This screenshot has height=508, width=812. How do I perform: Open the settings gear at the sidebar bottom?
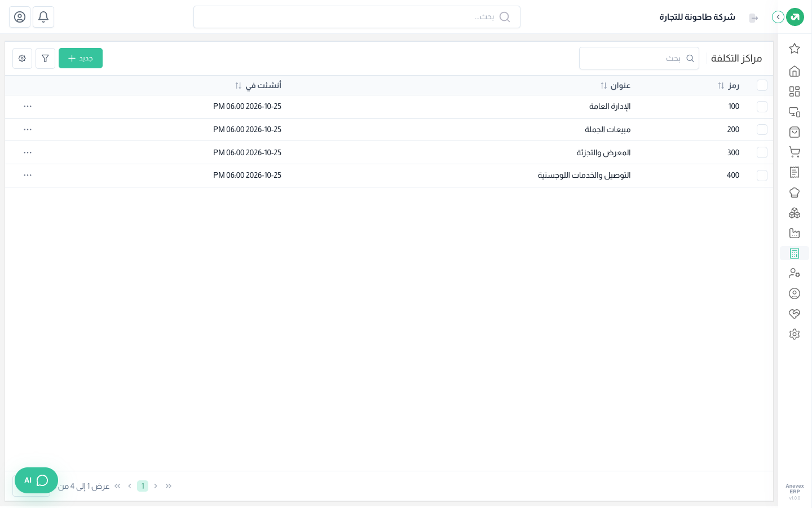(x=795, y=334)
